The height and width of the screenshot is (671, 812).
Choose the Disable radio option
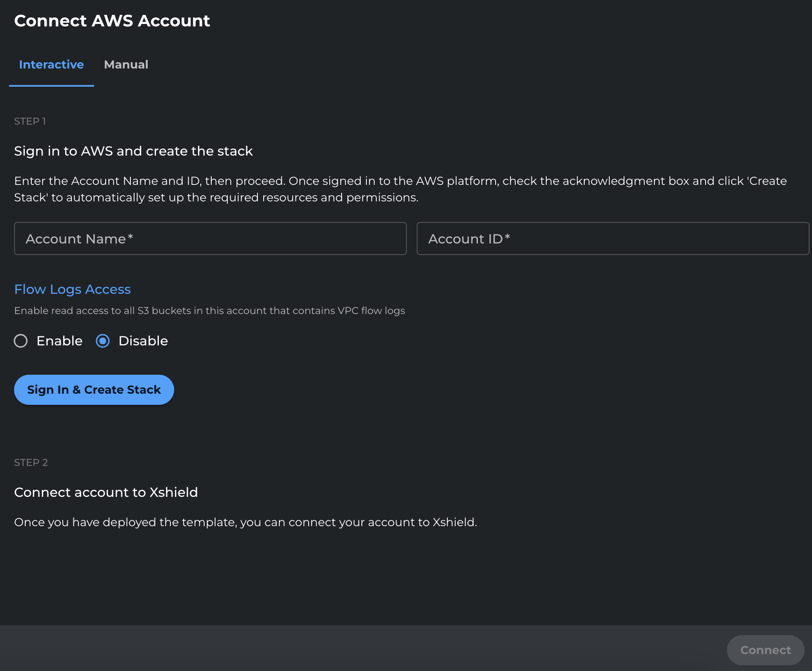click(103, 341)
